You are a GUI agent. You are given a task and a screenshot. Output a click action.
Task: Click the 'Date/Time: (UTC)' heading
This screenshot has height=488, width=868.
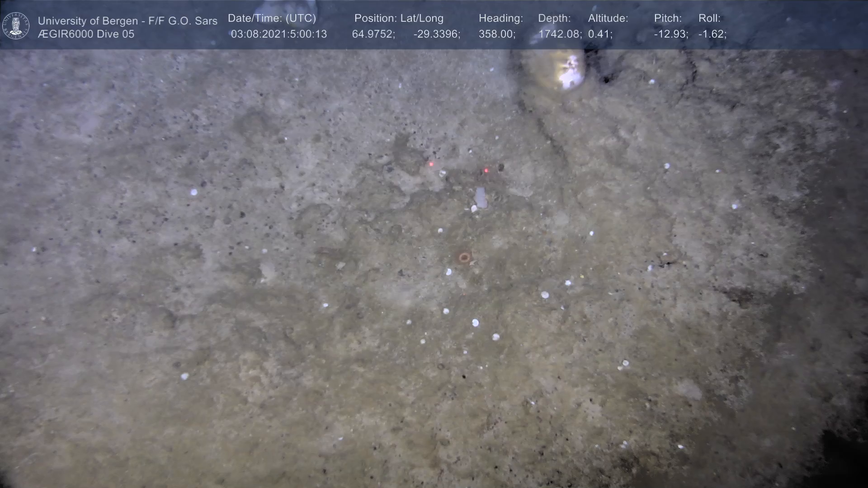coord(272,19)
